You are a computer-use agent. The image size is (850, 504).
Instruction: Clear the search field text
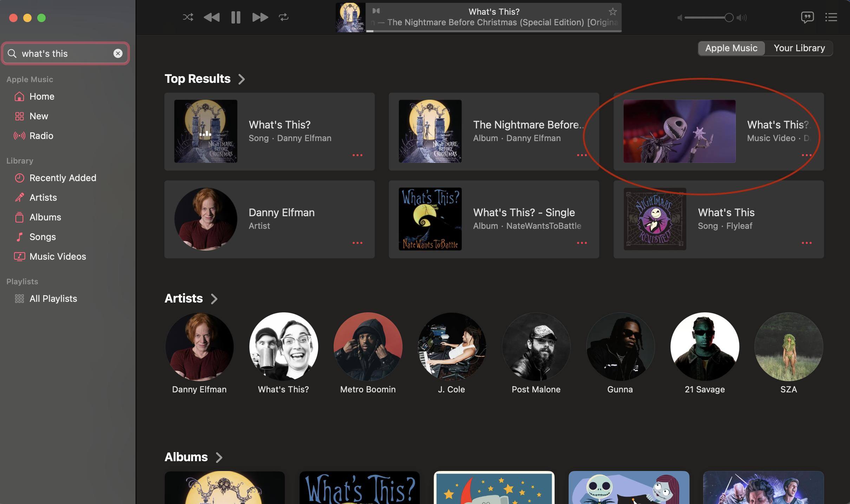(x=118, y=53)
